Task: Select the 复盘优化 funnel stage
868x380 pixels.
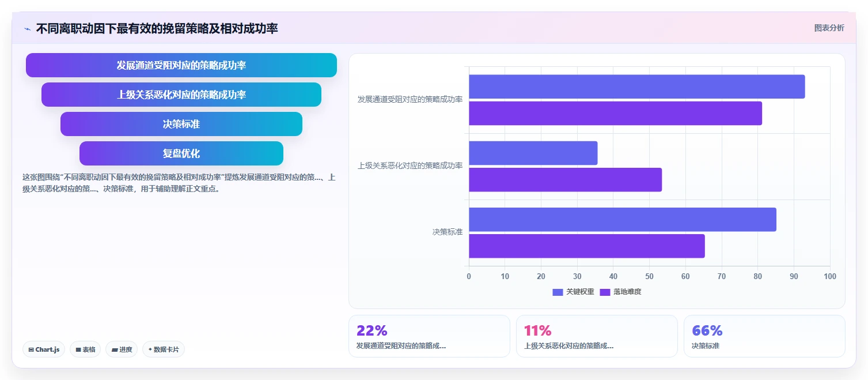Action: pos(181,153)
